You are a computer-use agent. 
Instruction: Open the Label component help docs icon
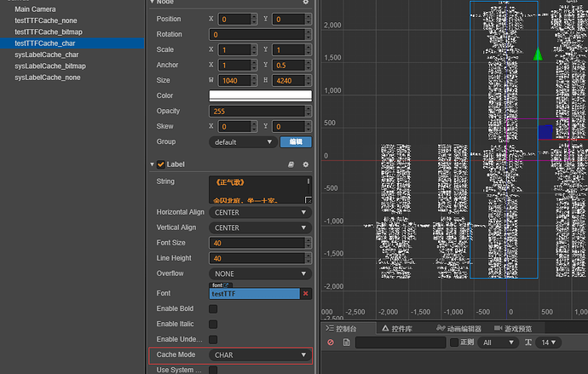click(291, 164)
